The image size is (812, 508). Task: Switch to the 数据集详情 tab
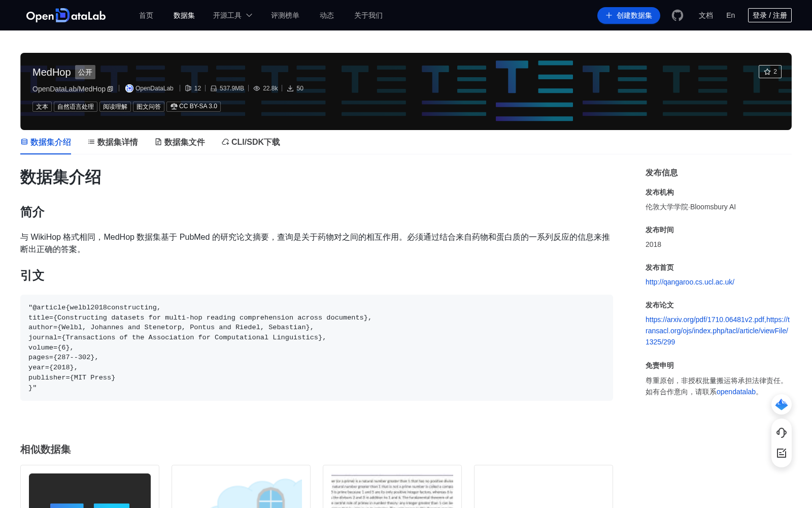click(x=113, y=142)
